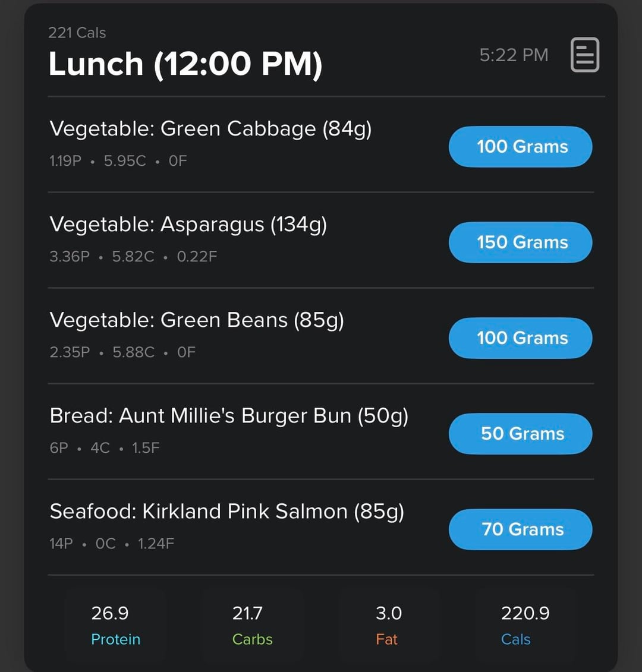Image resolution: width=642 pixels, height=672 pixels.
Task: Select Vegetable: Green Beans entry
Action: pos(196,320)
